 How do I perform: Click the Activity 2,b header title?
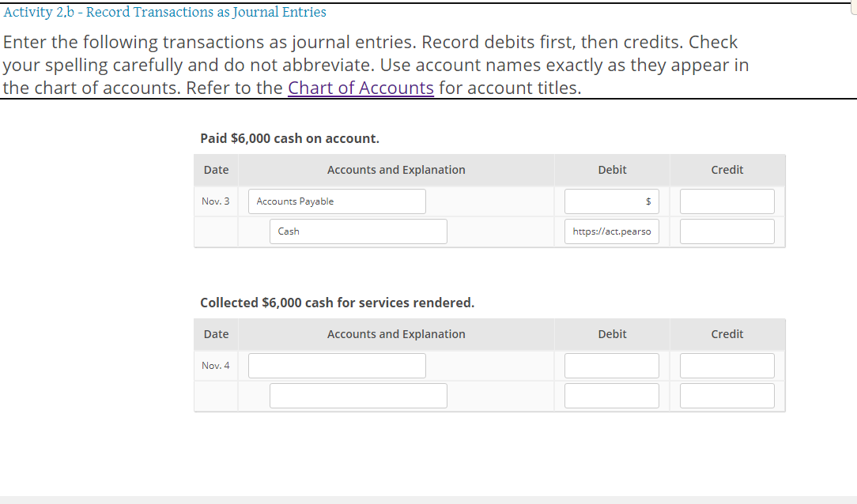click(163, 12)
